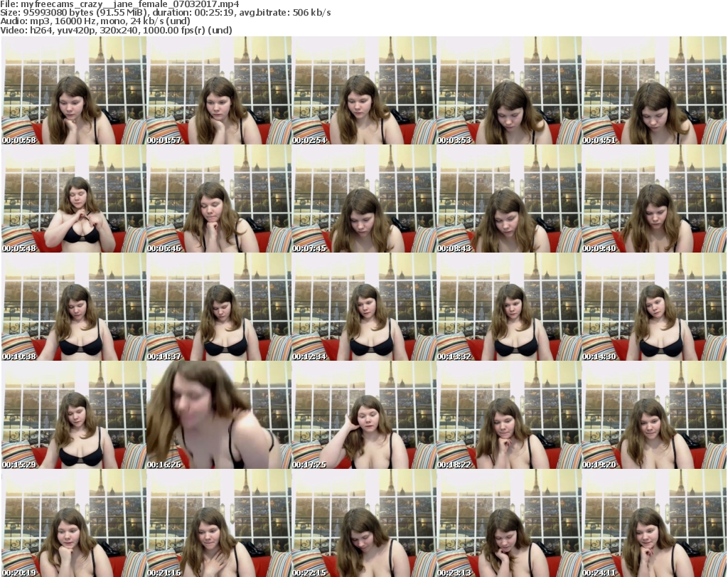Select the thumbnail stamped 00:22:15
This screenshot has width=728, height=577.
coord(364,523)
